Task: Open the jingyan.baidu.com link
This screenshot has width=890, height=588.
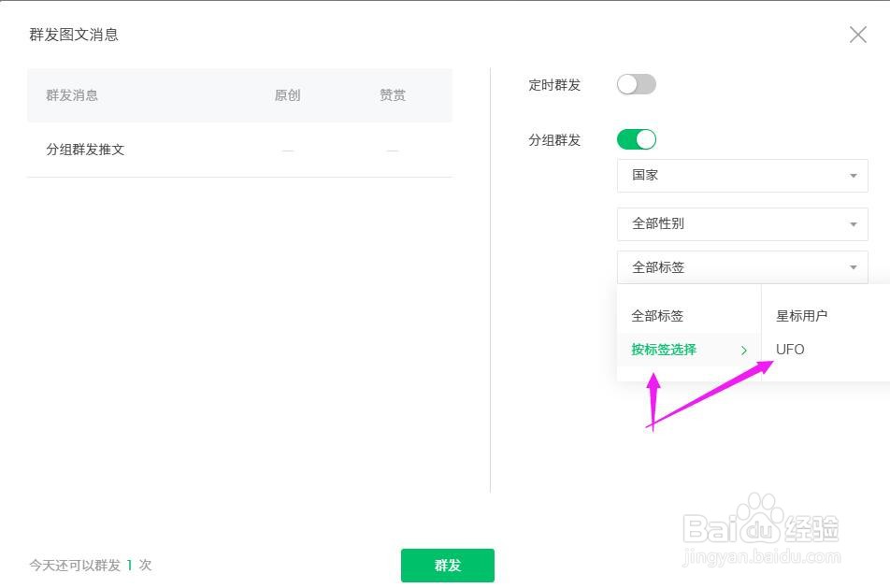Action: tap(762, 558)
